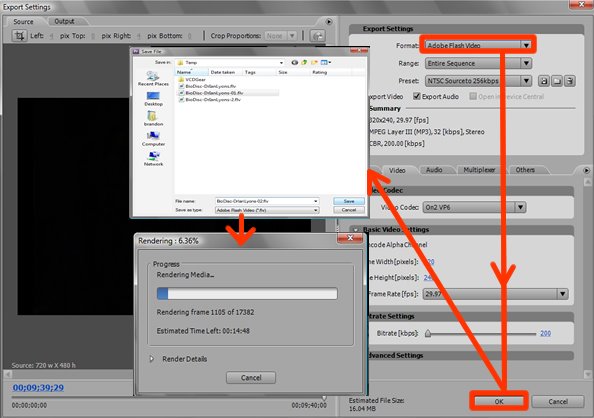Open the Source panel flyout menu arrow

tap(329, 22)
